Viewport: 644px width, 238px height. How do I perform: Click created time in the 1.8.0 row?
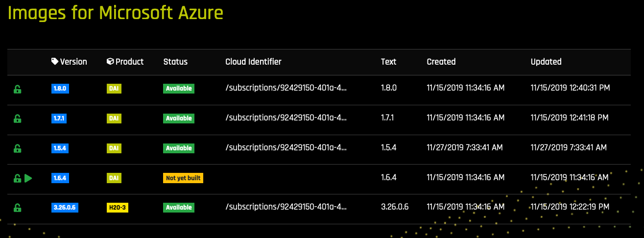[466, 89]
